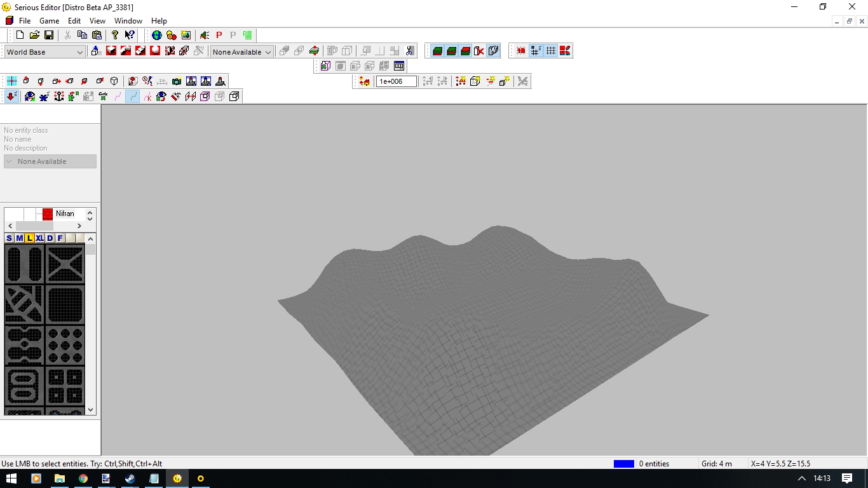This screenshot has width=868, height=488.
Task: Click the up arrow beside Nifran
Action: pyautogui.click(x=90, y=212)
